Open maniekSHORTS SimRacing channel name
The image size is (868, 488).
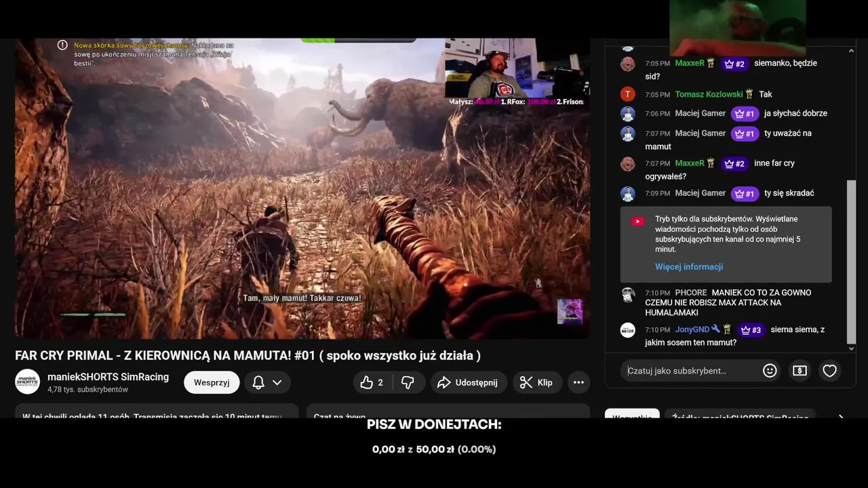(108, 377)
